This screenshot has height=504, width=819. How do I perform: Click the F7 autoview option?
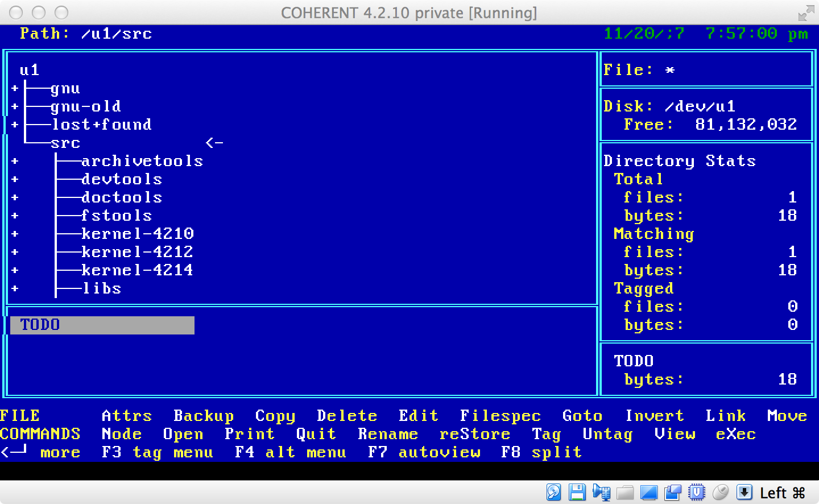tap(424, 452)
